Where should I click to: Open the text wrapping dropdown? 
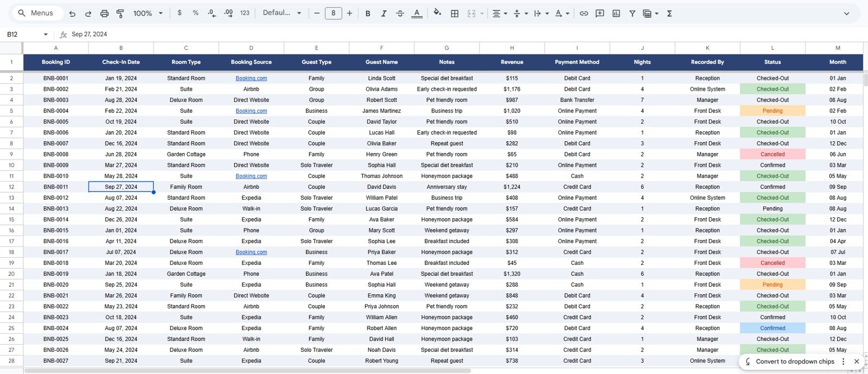click(541, 14)
